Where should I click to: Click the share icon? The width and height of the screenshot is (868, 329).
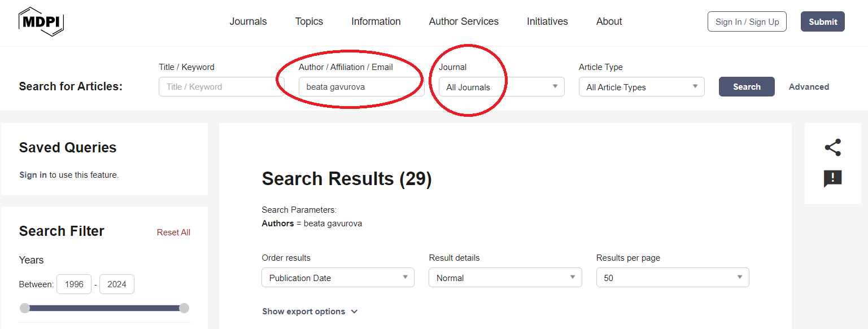(832, 147)
